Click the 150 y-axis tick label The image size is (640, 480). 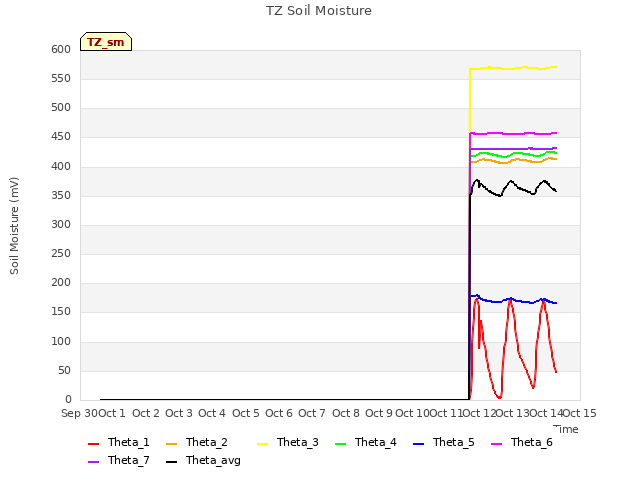tap(61, 312)
